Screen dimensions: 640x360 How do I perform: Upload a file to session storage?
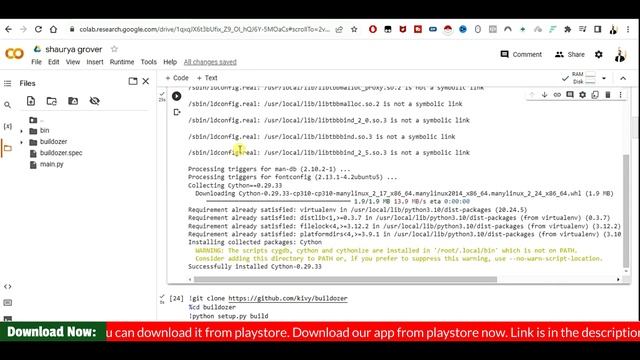tap(31, 101)
